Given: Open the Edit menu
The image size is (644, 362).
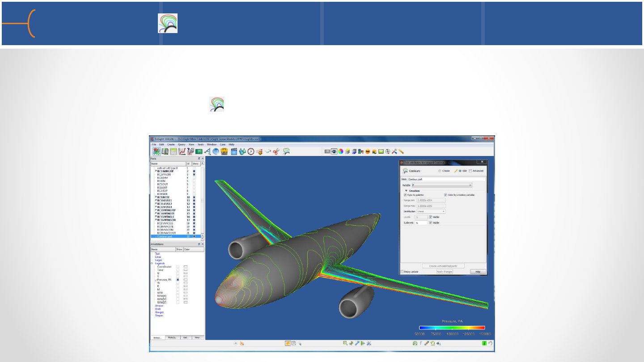Looking at the screenshot, I should coord(161,144).
